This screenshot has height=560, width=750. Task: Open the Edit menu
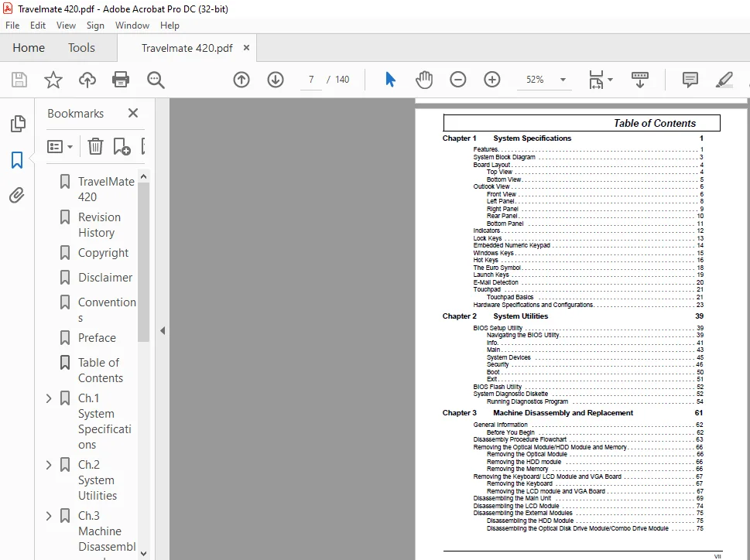pyautogui.click(x=38, y=26)
